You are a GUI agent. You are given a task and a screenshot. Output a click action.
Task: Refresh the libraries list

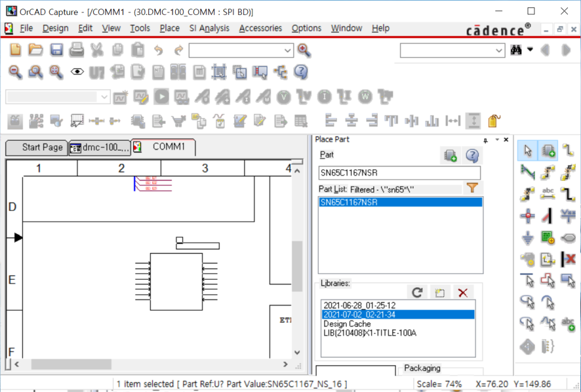(417, 292)
